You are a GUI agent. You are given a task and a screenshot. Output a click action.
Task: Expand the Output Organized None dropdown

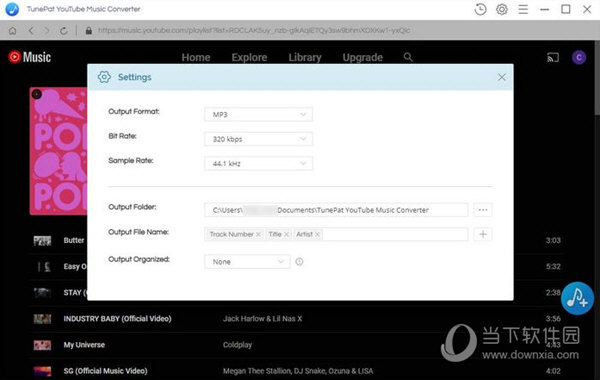click(247, 262)
